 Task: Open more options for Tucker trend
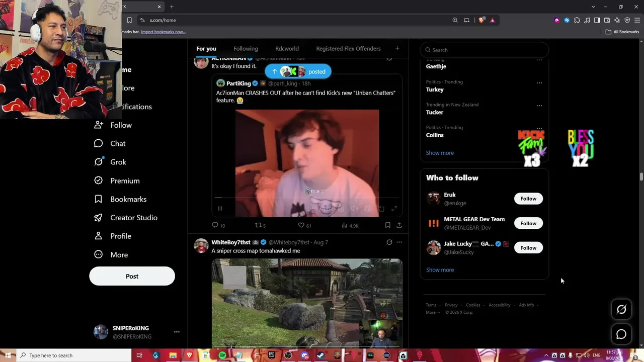pos(539,106)
